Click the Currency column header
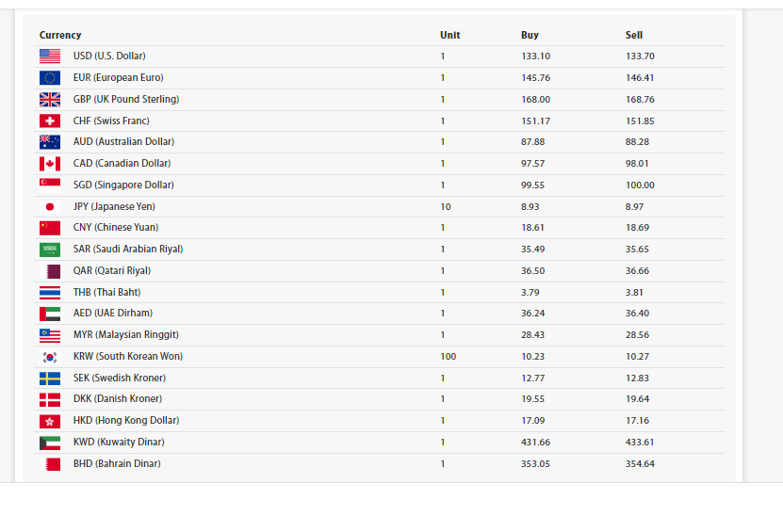783x532 pixels. coord(60,35)
